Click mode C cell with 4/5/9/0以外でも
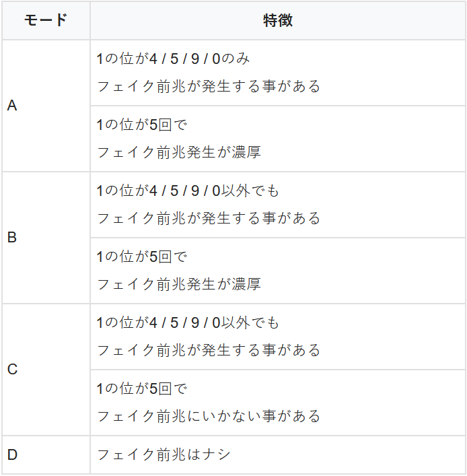This screenshot has width=467, height=476. click(278, 337)
